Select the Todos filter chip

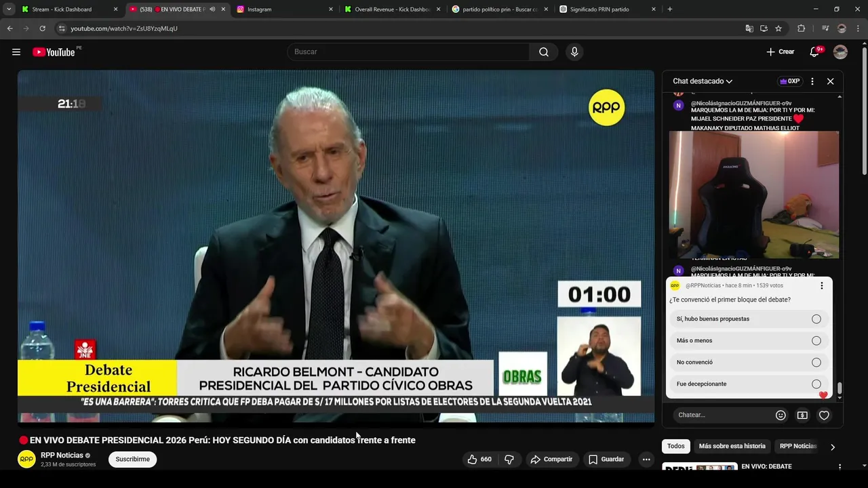click(x=676, y=447)
